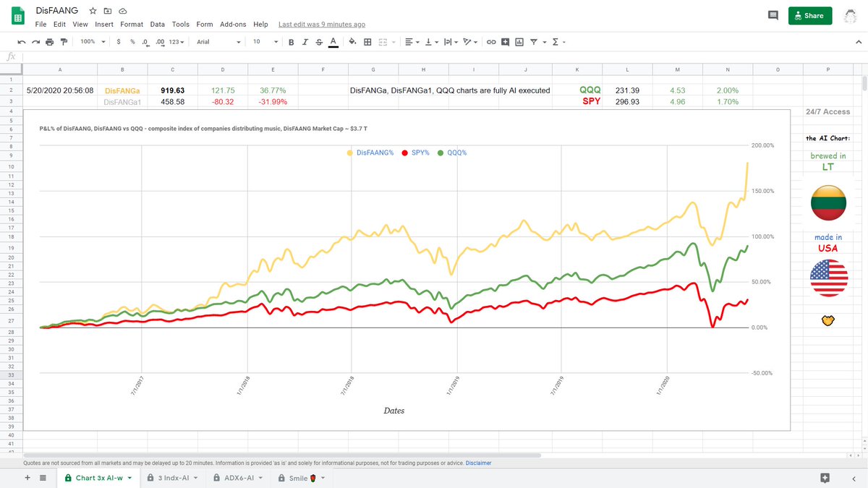
Task: Star the DisFAANG document
Action: point(93,12)
